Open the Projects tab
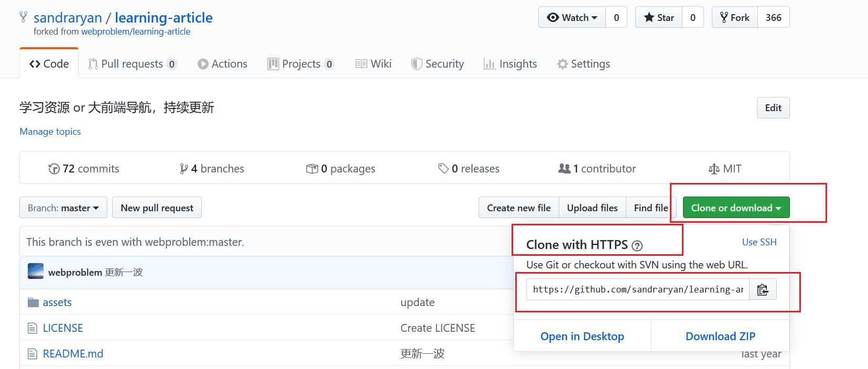The width and height of the screenshot is (868, 369). pos(301,64)
